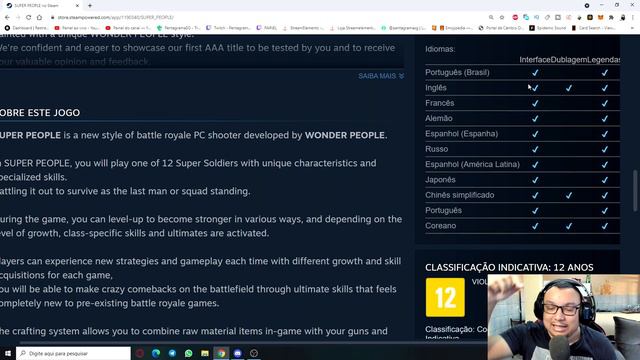Open WhatsApp from the taskbar
The width and height of the screenshot is (640, 360).
(x=189, y=353)
